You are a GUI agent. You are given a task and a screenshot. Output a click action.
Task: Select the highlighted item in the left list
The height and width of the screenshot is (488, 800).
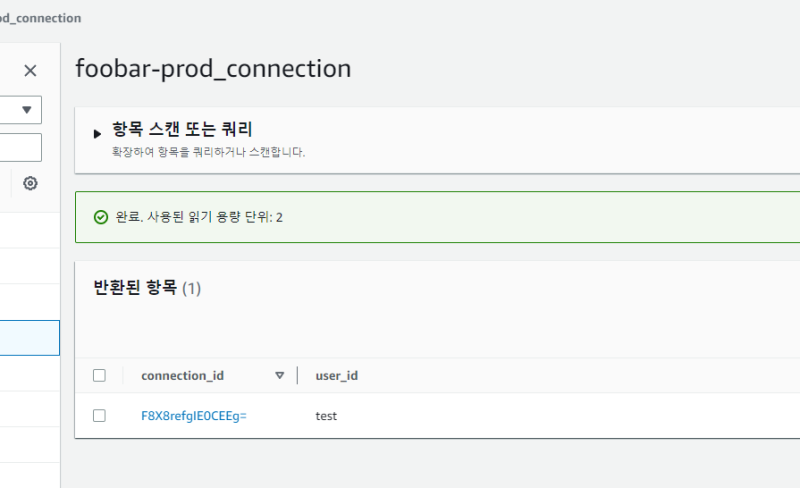pyautogui.click(x=29, y=338)
